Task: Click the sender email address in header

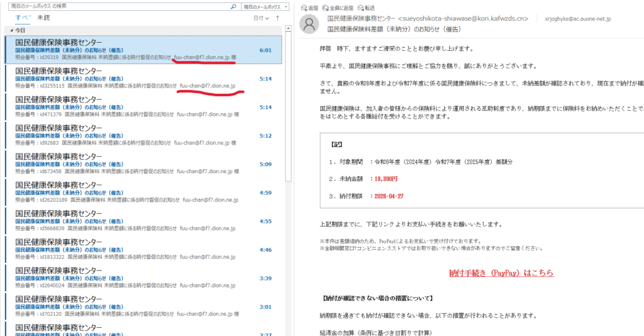Action: [x=472, y=19]
